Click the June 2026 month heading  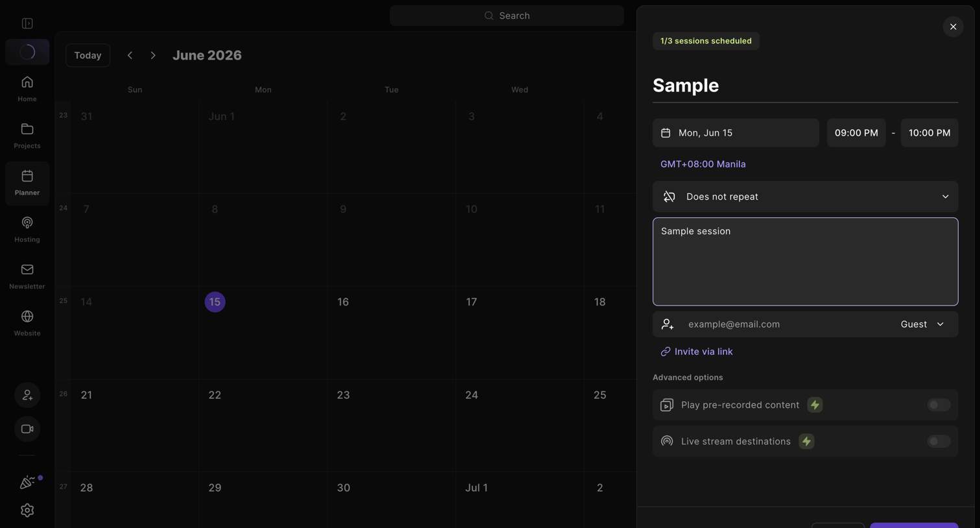tap(207, 55)
